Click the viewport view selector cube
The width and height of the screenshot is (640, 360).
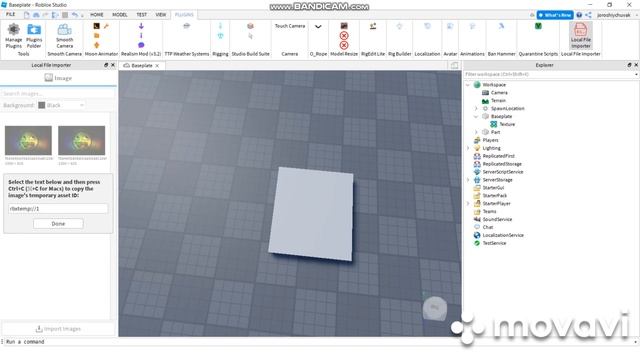[x=435, y=308]
